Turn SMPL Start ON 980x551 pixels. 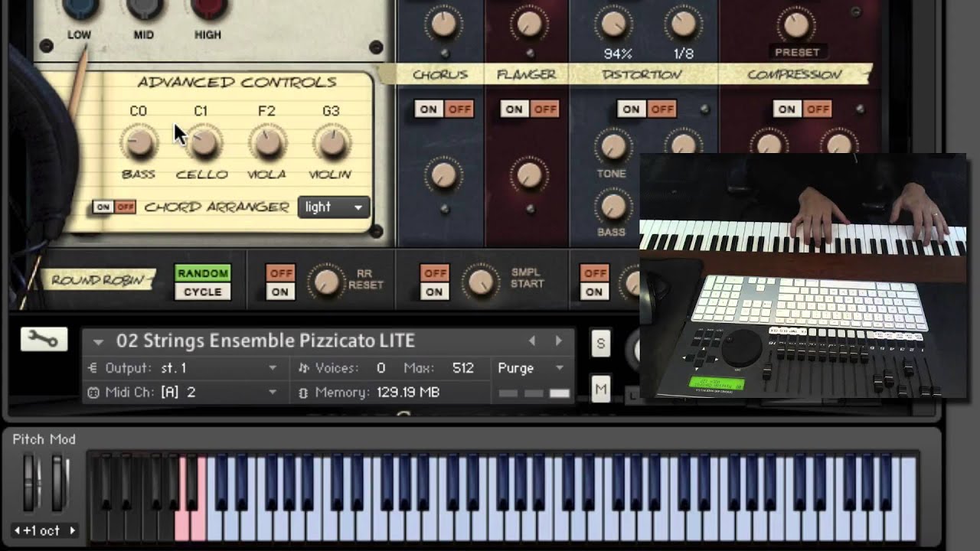pos(435,292)
